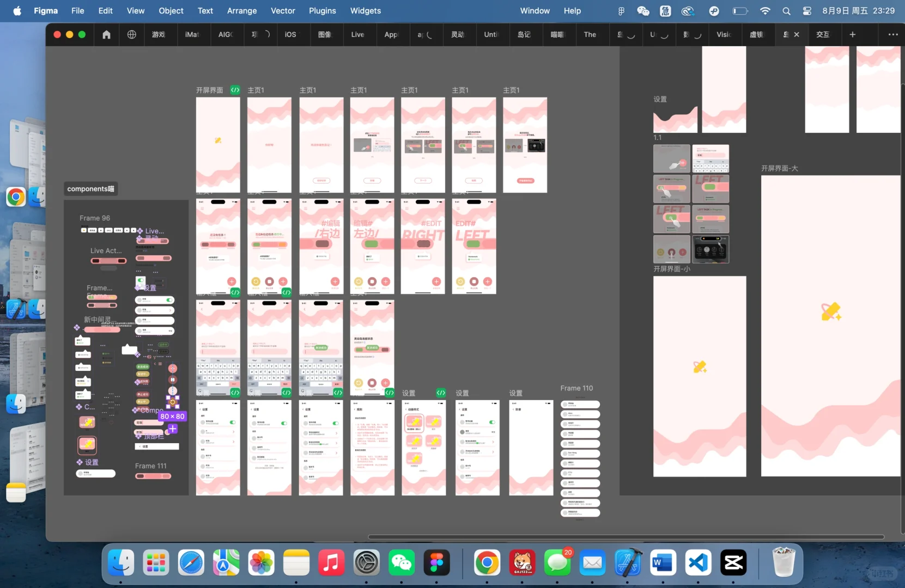Viewport: 905px width, 588px height.
Task: Open Mail from the Dock
Action: [x=592, y=562]
